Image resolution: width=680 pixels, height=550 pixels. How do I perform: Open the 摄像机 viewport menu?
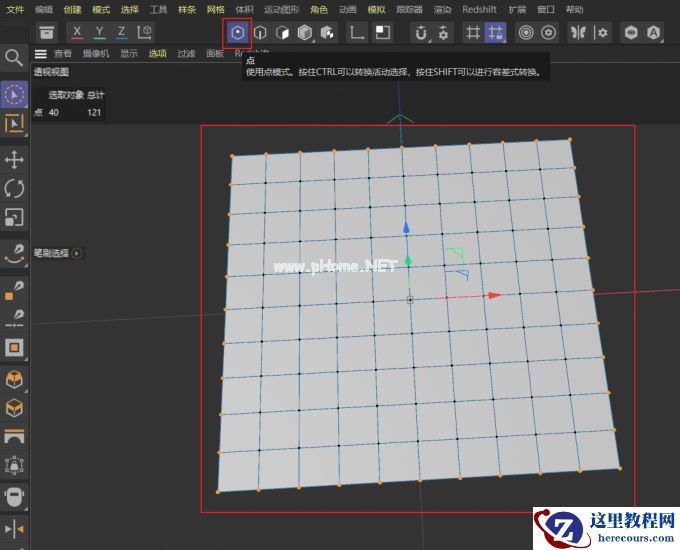[96, 54]
